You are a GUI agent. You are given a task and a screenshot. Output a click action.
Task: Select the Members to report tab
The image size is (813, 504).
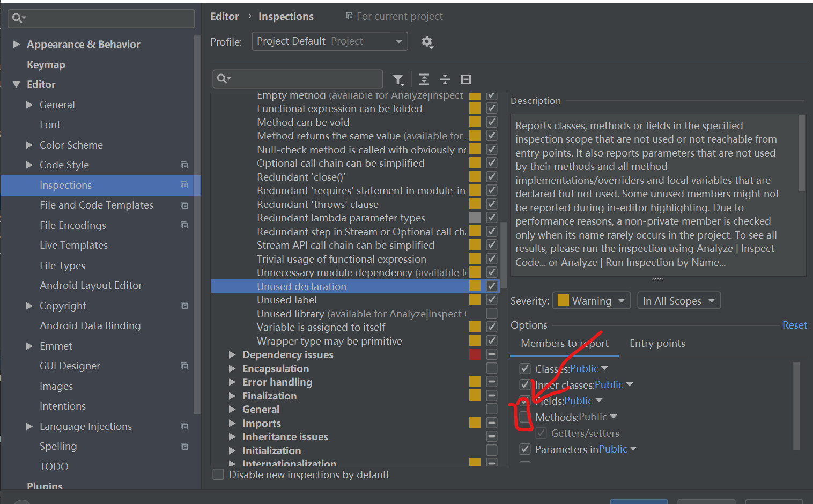click(x=564, y=344)
